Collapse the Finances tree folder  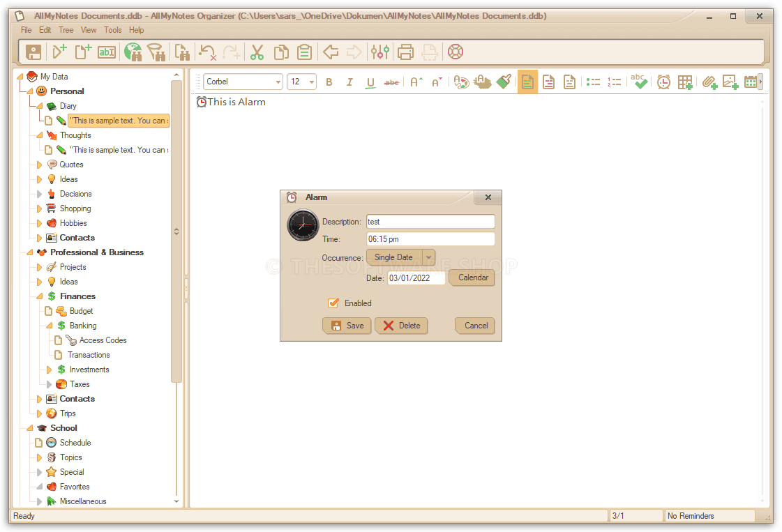tap(39, 296)
